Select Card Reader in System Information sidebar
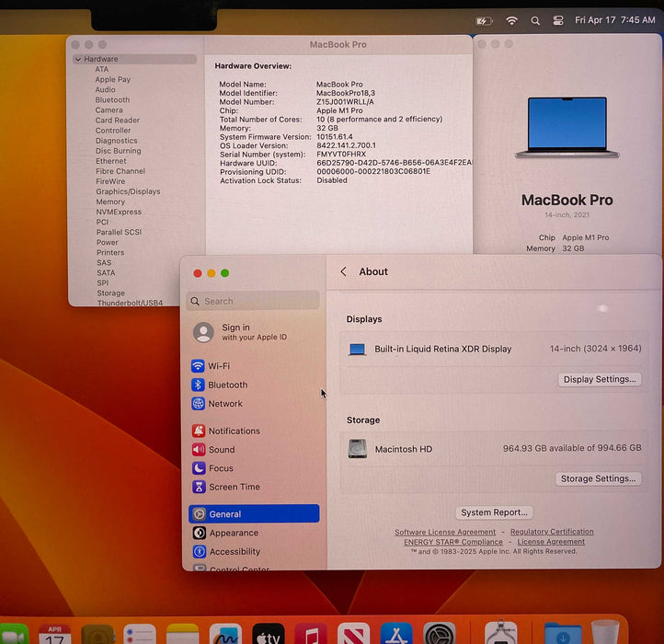The width and height of the screenshot is (664, 644). tap(118, 121)
